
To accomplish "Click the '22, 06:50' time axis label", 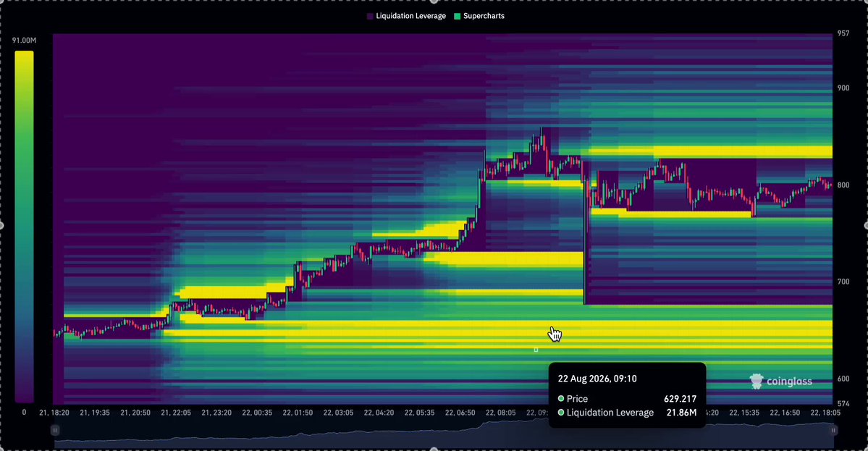I will coord(460,413).
